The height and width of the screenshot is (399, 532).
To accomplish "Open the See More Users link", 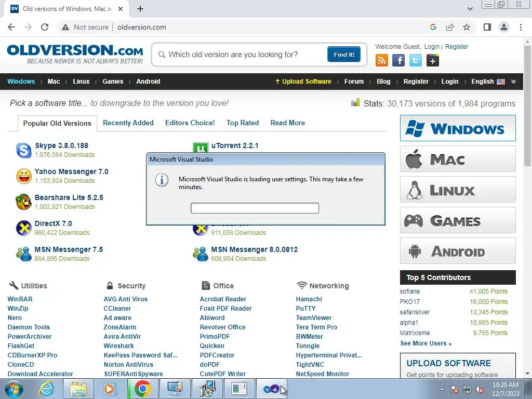I will (x=426, y=343).
